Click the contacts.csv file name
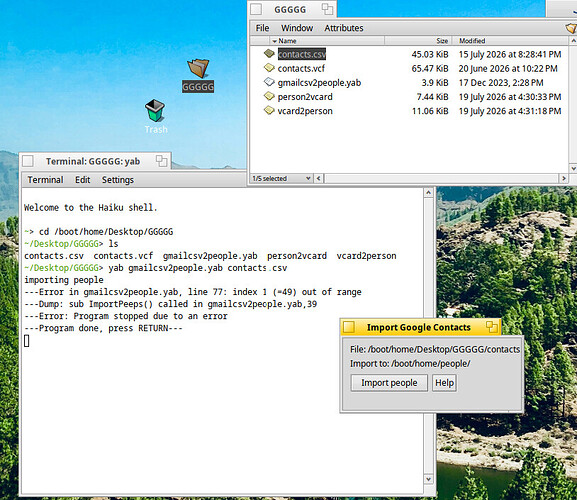Screen dimensions: 577x500 302,54
